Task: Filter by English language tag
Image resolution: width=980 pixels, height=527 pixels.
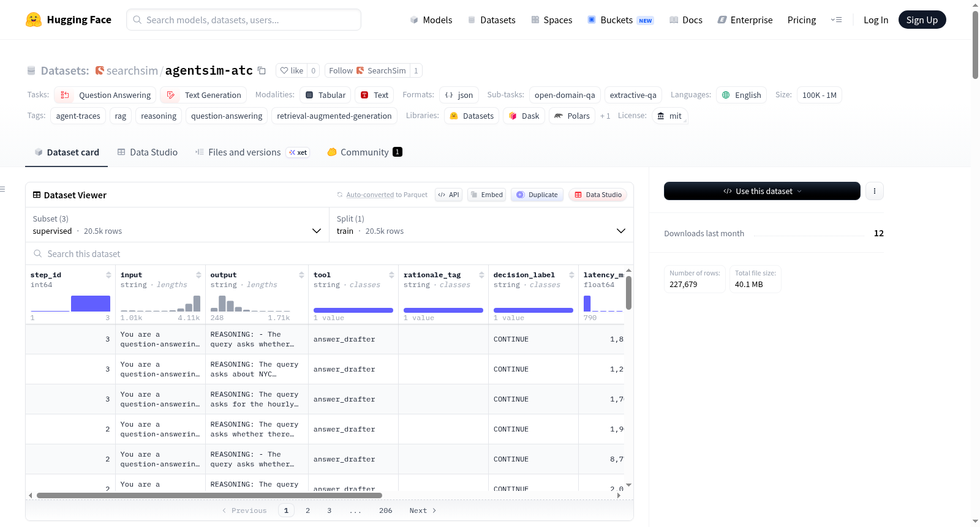Action: [741, 95]
